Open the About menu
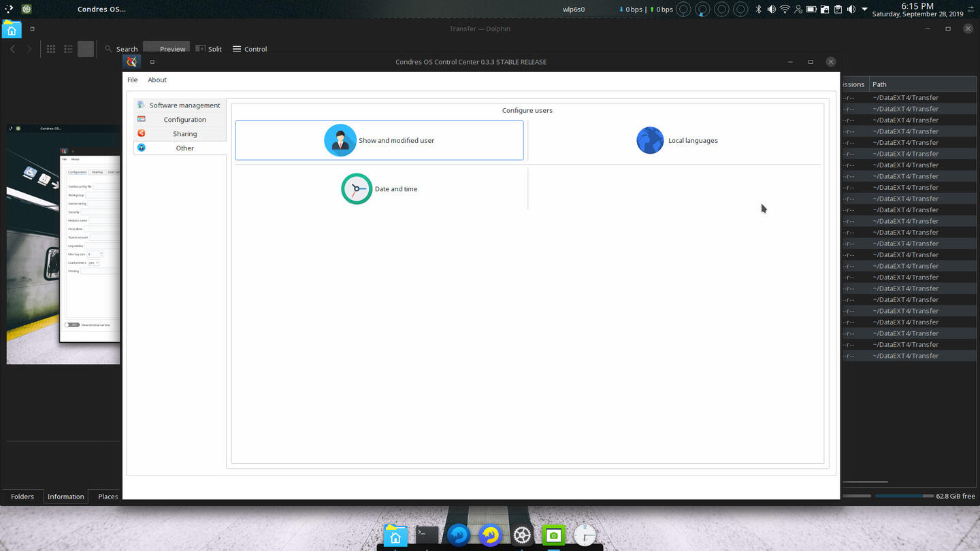 (157, 80)
